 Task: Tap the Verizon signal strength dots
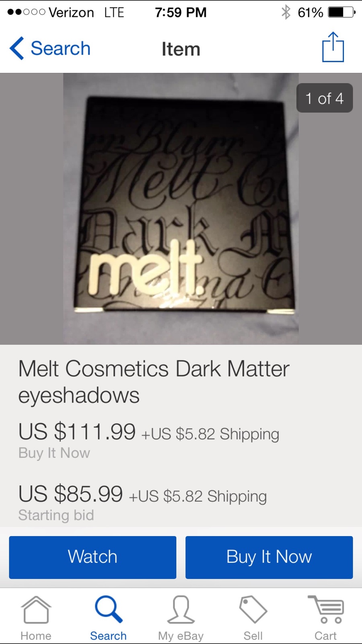click(x=26, y=12)
